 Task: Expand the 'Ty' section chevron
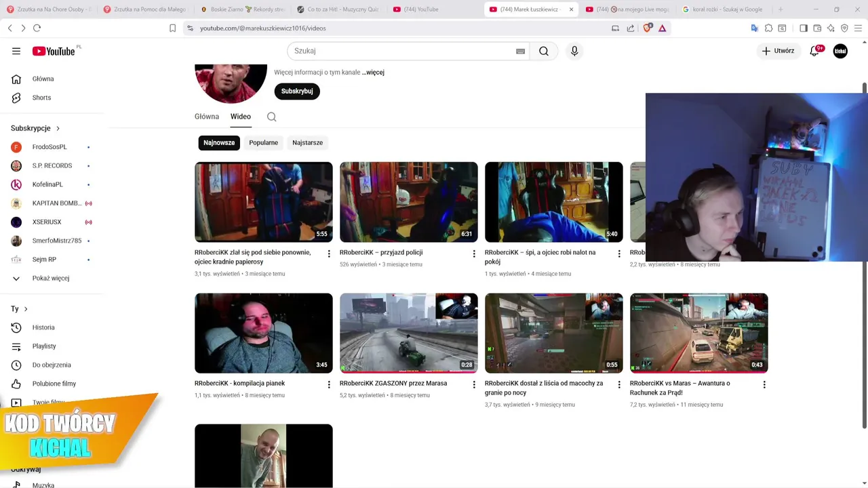(26, 309)
